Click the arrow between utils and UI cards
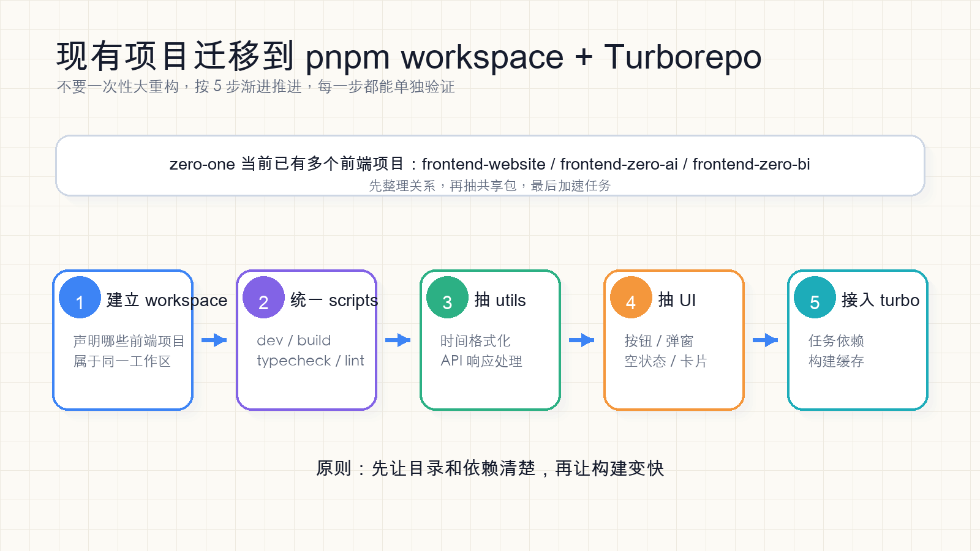 pyautogui.click(x=582, y=340)
